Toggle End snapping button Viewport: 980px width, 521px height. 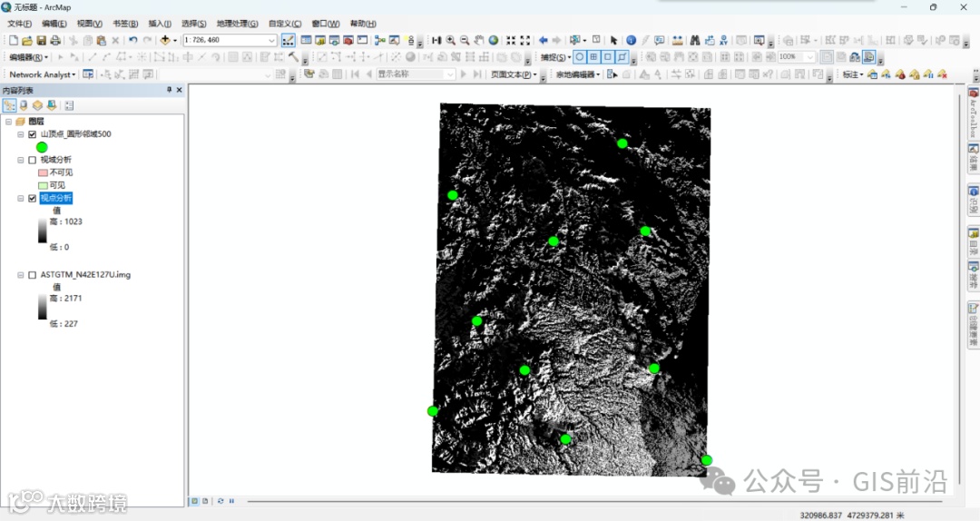pos(593,57)
